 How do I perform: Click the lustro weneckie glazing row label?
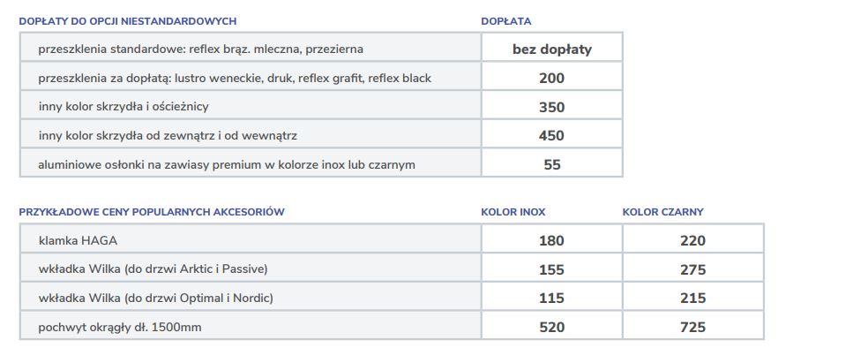click(235, 78)
